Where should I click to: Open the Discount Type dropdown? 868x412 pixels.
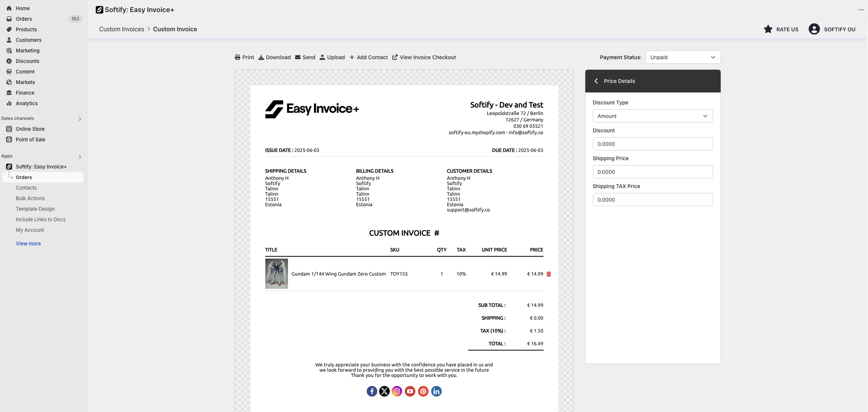652,116
